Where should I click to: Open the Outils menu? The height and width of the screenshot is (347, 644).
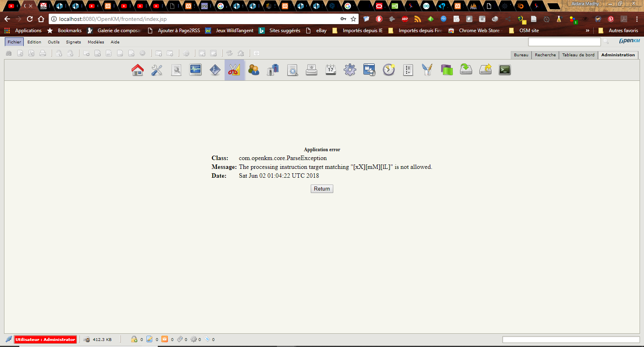[54, 42]
